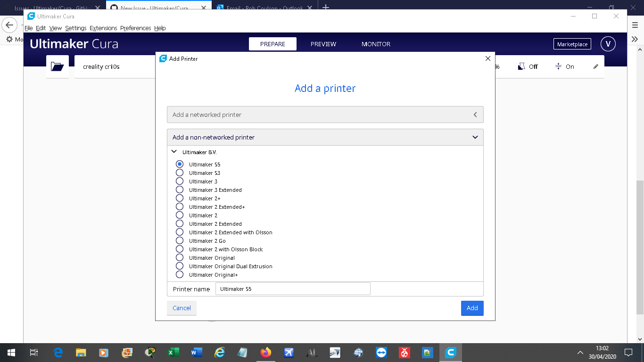The width and height of the screenshot is (644, 362).
Task: Click the Add button
Action: (472, 308)
